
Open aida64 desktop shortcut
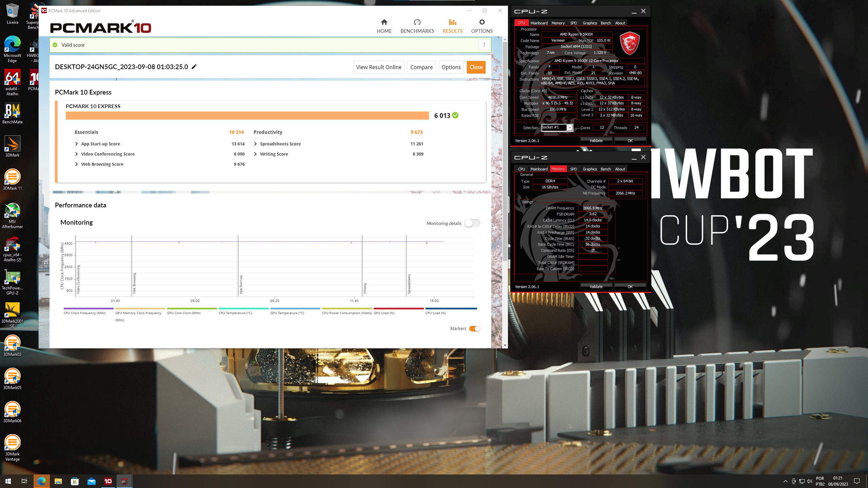tap(12, 83)
